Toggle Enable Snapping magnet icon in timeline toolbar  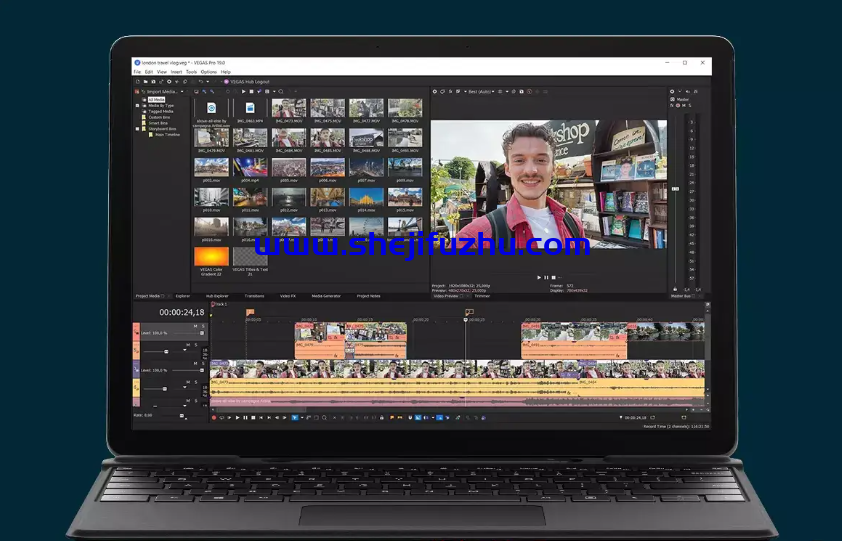pos(410,417)
